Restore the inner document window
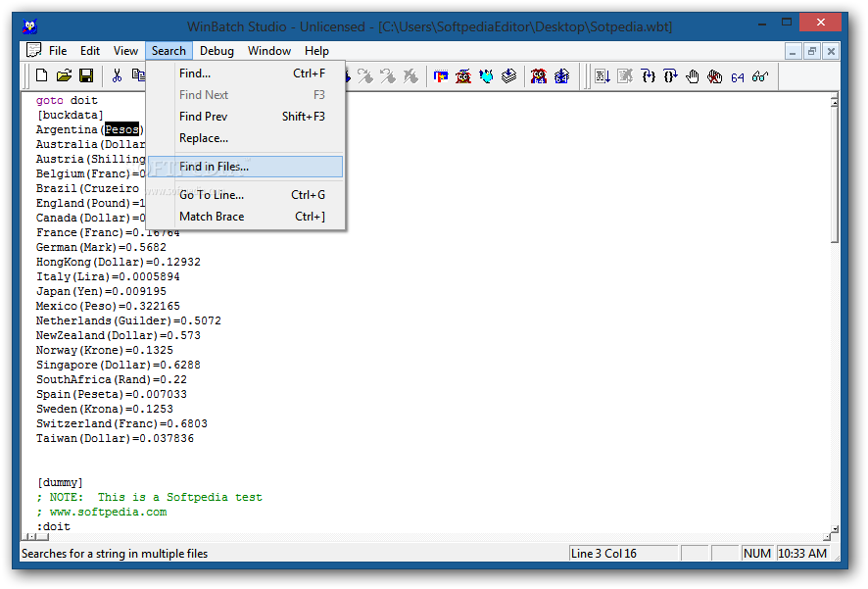This screenshot has height=589, width=868. click(811, 52)
